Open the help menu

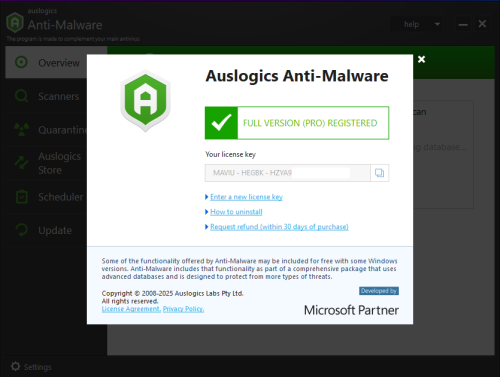pyautogui.click(x=411, y=24)
